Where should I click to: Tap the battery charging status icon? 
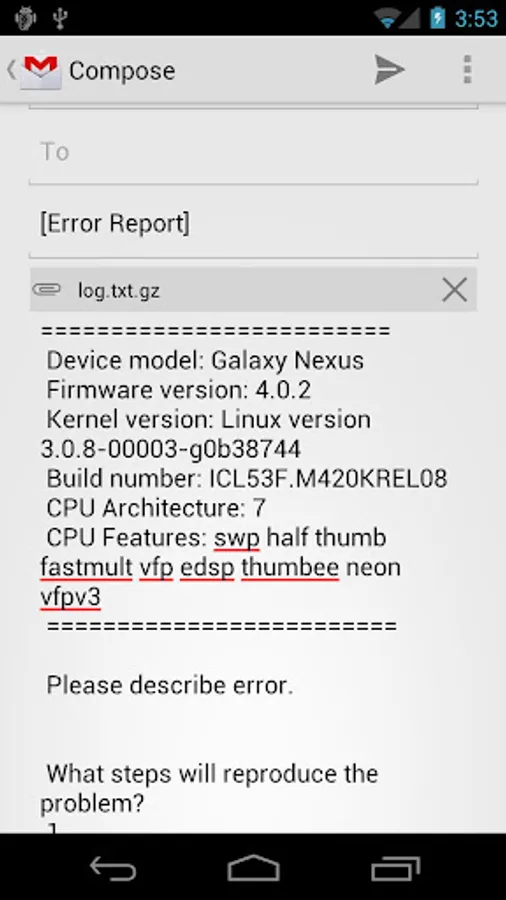(x=437, y=18)
